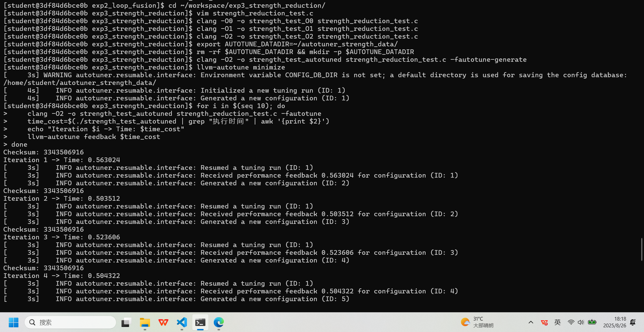Toggle the 英 input method indicator

tap(557, 323)
